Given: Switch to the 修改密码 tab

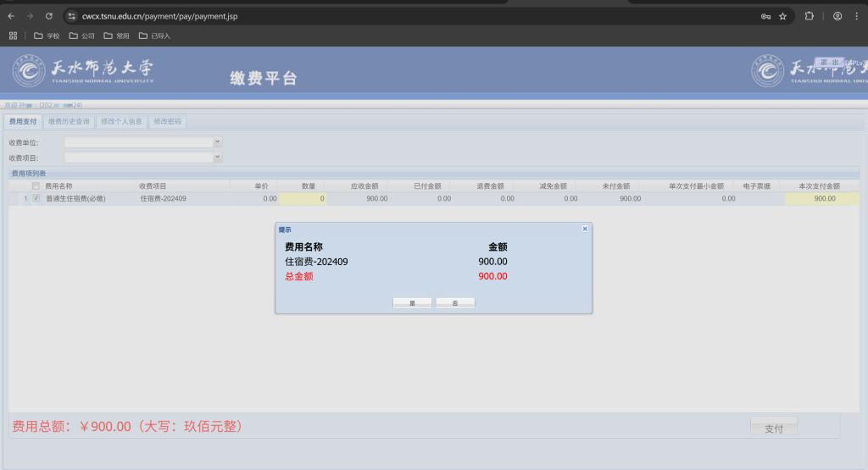Looking at the screenshot, I should 167,121.
